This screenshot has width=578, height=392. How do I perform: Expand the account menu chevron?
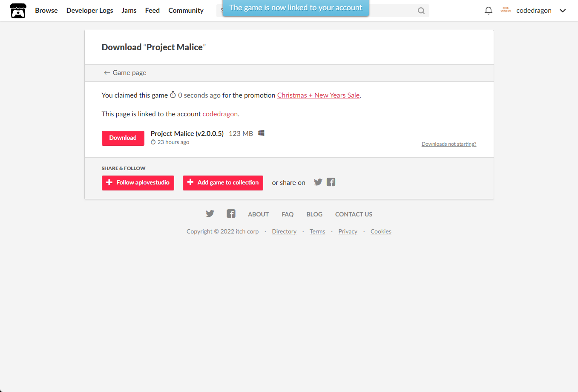click(x=563, y=11)
